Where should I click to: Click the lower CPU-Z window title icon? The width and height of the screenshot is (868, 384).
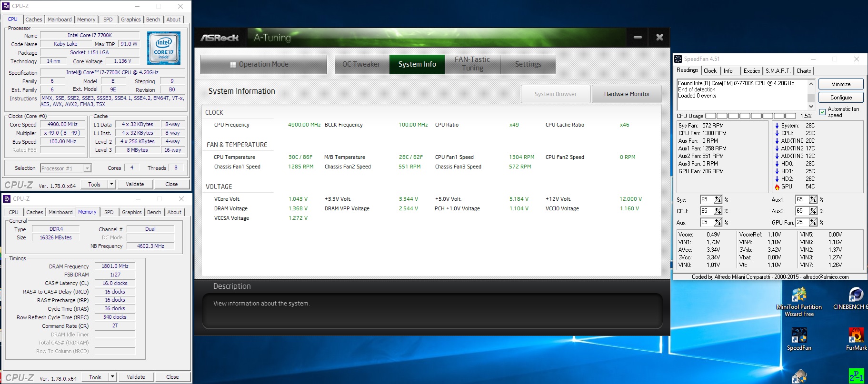[7, 199]
